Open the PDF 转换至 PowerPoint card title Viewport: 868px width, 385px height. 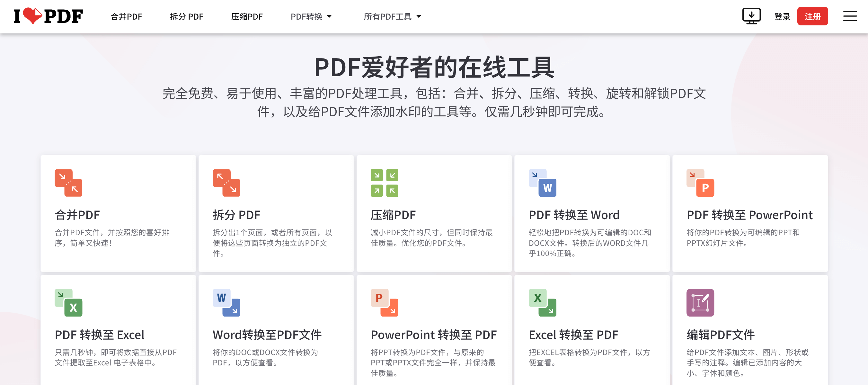click(749, 215)
